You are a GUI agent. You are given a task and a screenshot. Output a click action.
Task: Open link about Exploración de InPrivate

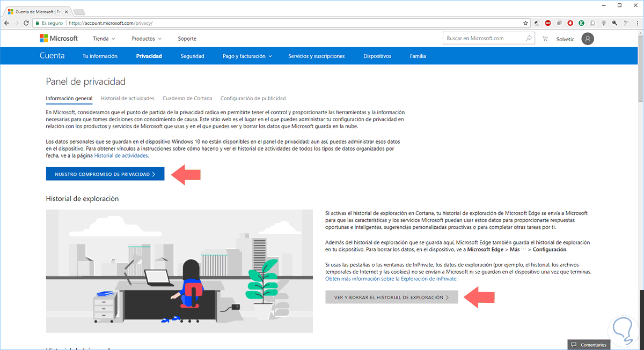point(391,279)
